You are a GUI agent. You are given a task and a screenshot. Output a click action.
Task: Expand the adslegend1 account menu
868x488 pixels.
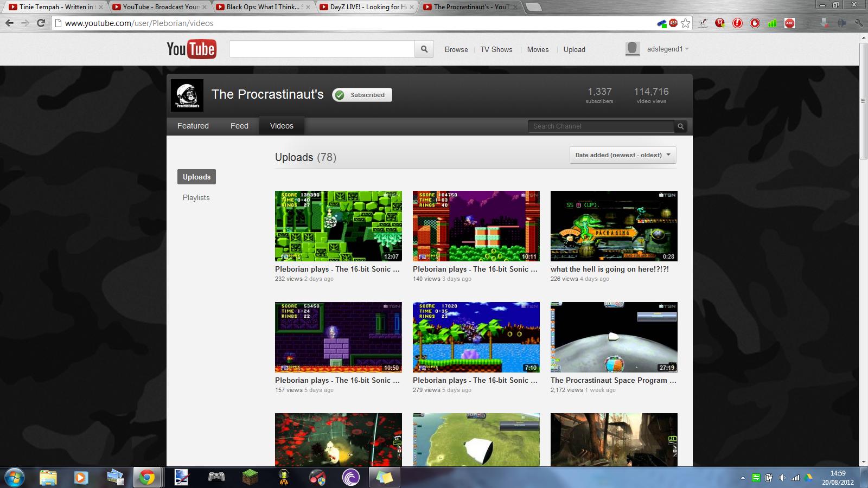(x=668, y=49)
